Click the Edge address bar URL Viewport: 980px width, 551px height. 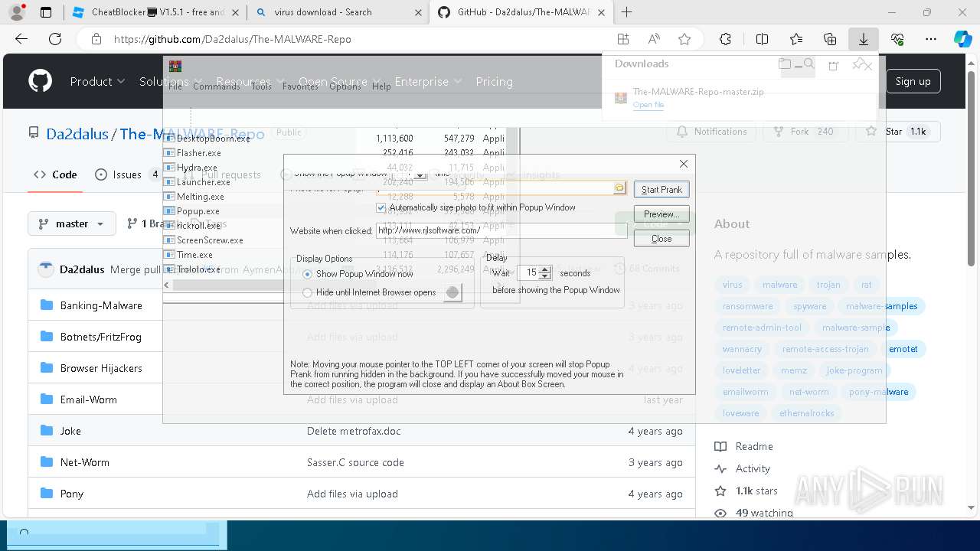point(233,39)
